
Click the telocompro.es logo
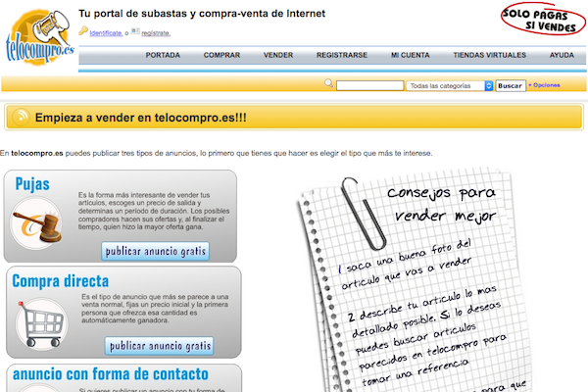click(x=40, y=37)
